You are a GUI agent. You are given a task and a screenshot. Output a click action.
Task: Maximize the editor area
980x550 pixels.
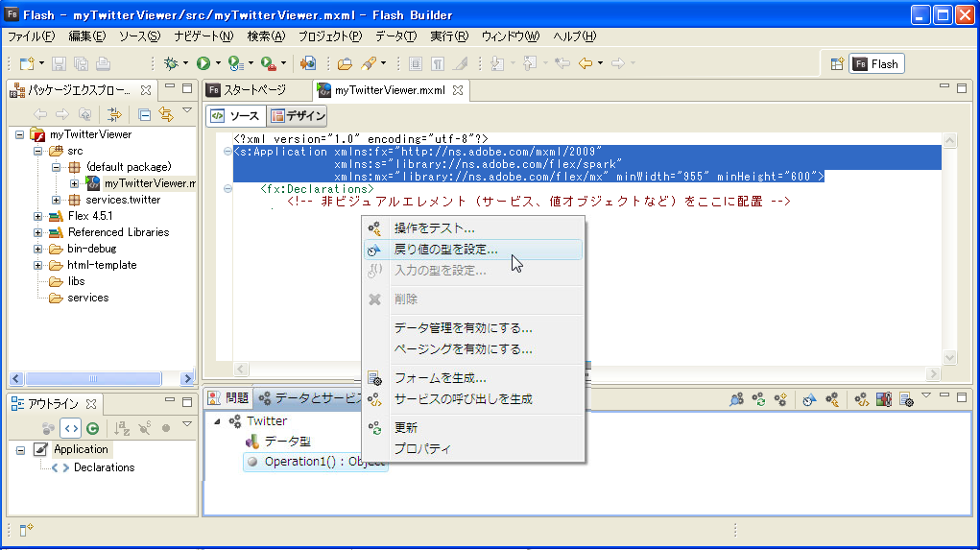tap(962, 88)
